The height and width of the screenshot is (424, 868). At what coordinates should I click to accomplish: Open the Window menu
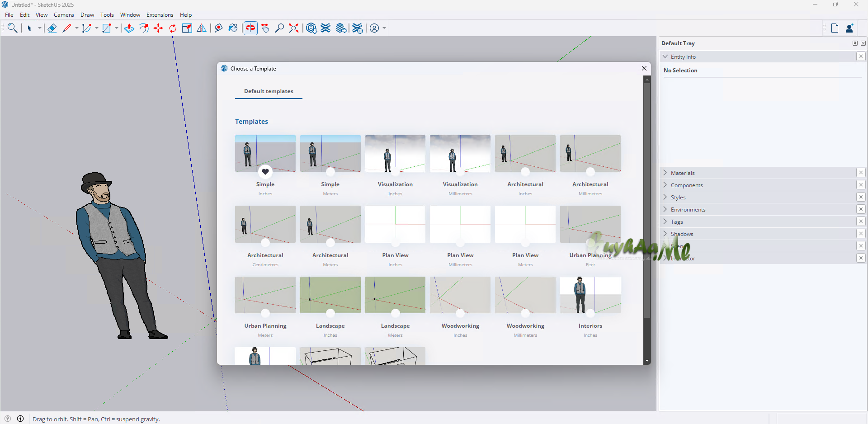click(x=130, y=15)
